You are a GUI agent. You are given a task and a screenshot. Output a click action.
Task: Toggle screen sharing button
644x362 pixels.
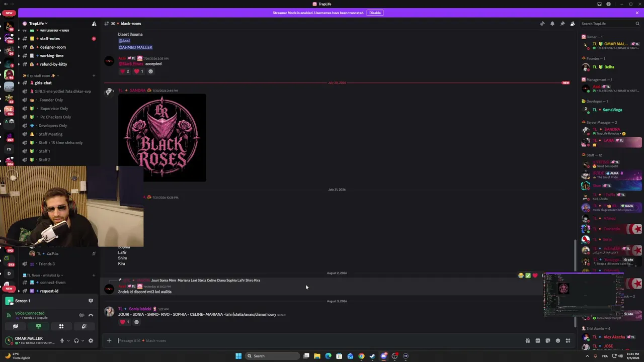click(38, 326)
